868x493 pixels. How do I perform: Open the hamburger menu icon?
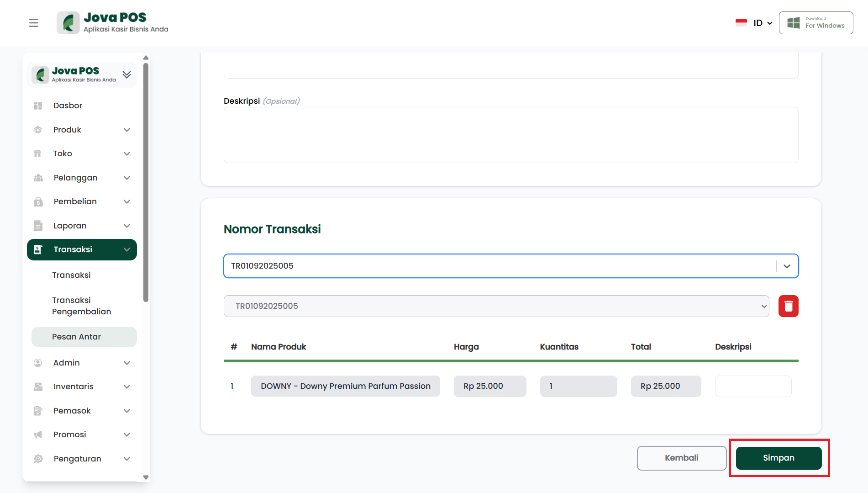(x=34, y=23)
